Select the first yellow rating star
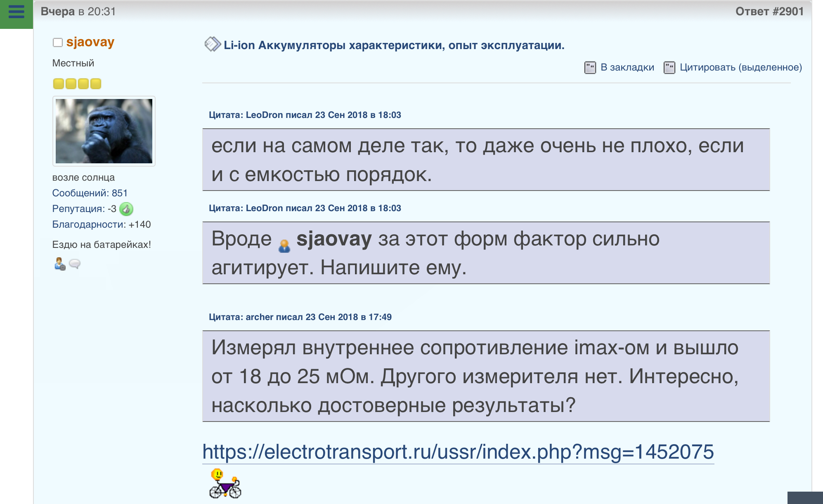Viewport: 823px width, 504px height. pos(57,83)
